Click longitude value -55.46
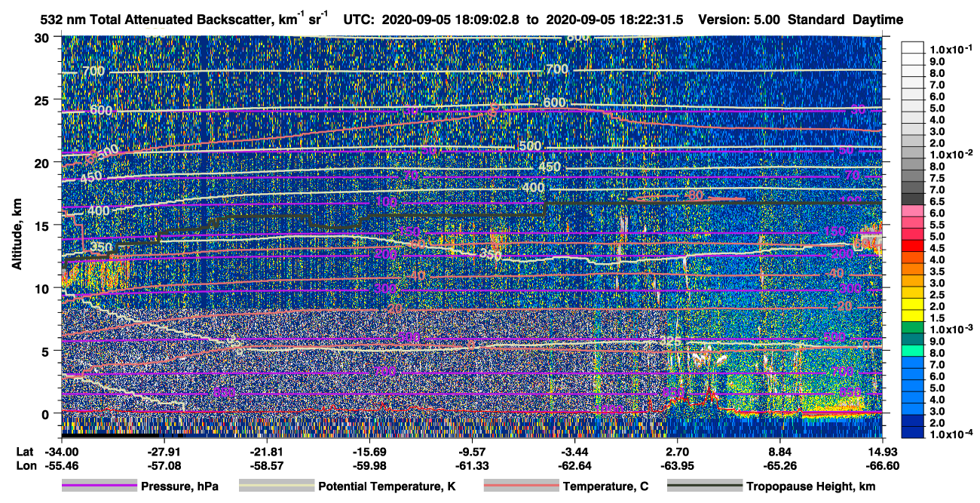This screenshot has height=503, width=980. click(61, 465)
